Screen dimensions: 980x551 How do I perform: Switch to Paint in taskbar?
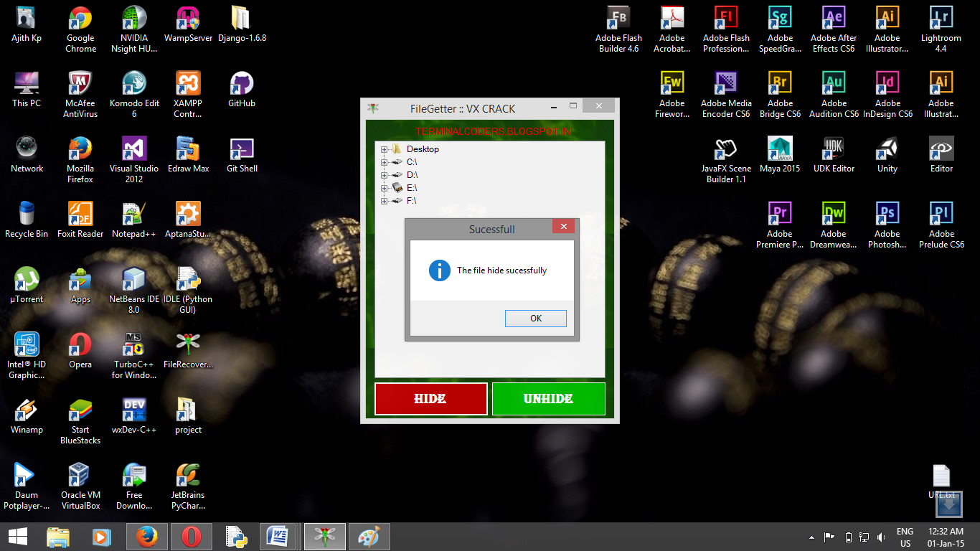click(x=369, y=537)
